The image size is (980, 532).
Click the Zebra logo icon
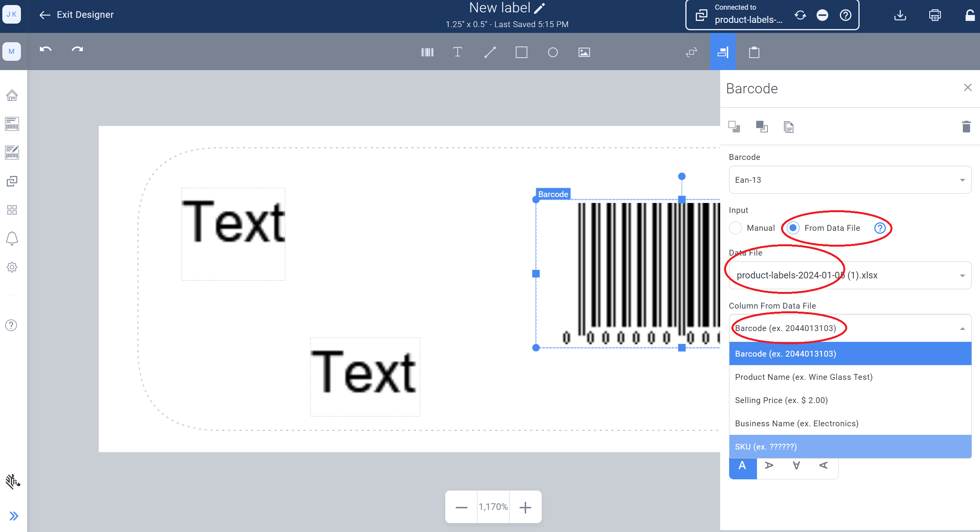tap(13, 482)
